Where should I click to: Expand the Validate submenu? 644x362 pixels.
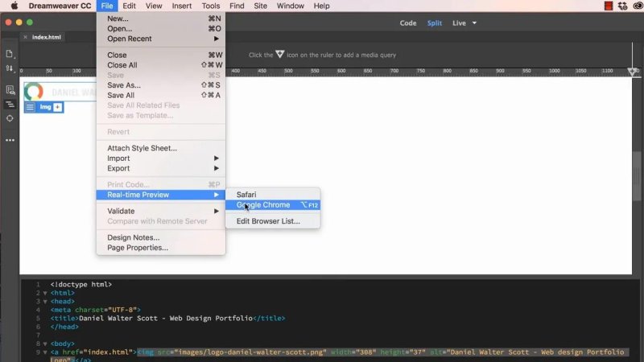[160, 211]
